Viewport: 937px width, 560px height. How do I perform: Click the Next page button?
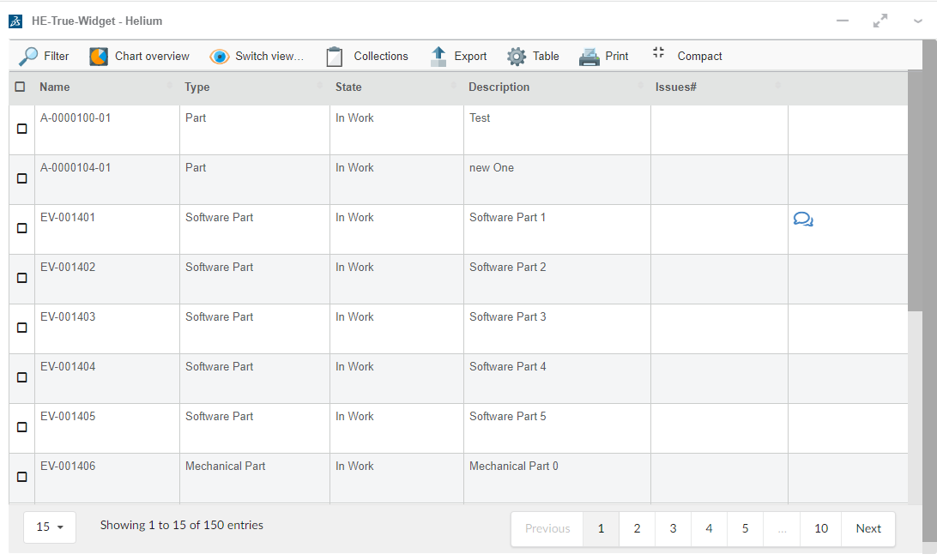point(868,528)
